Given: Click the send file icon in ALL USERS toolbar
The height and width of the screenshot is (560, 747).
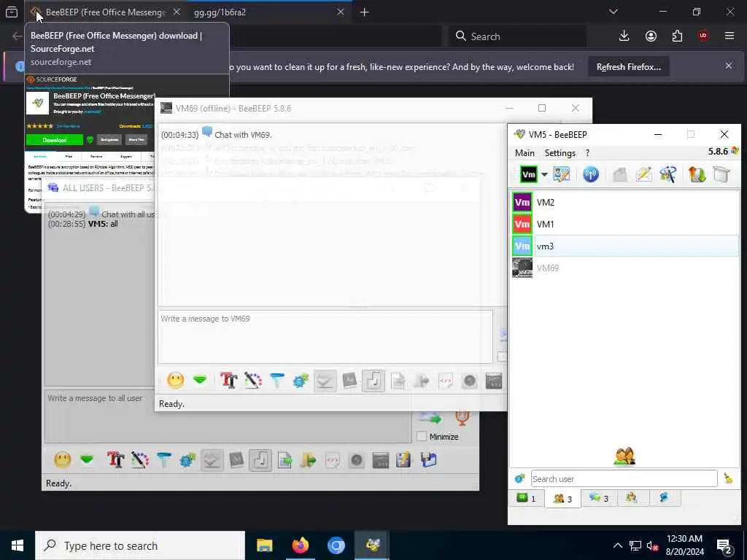Looking at the screenshot, I should tap(285, 460).
